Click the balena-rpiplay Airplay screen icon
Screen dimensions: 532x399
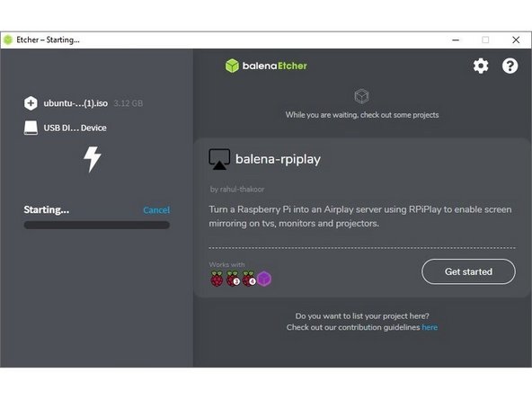[x=219, y=159]
